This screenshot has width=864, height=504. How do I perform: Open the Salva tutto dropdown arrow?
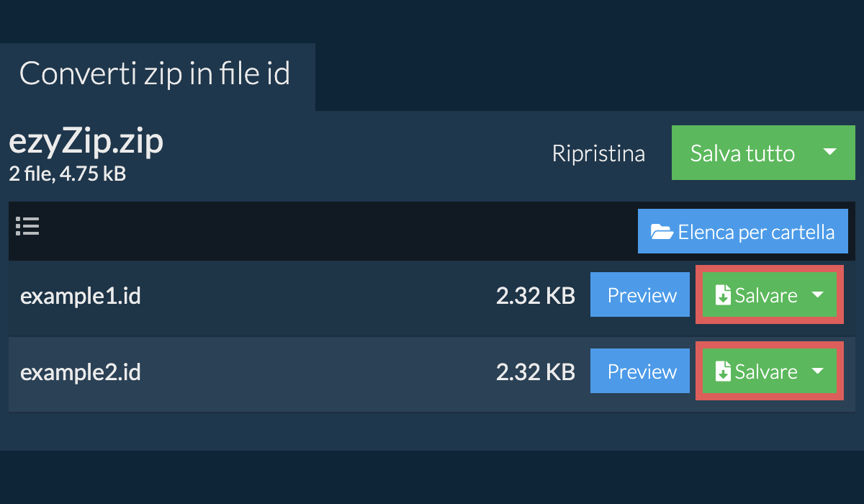829,153
